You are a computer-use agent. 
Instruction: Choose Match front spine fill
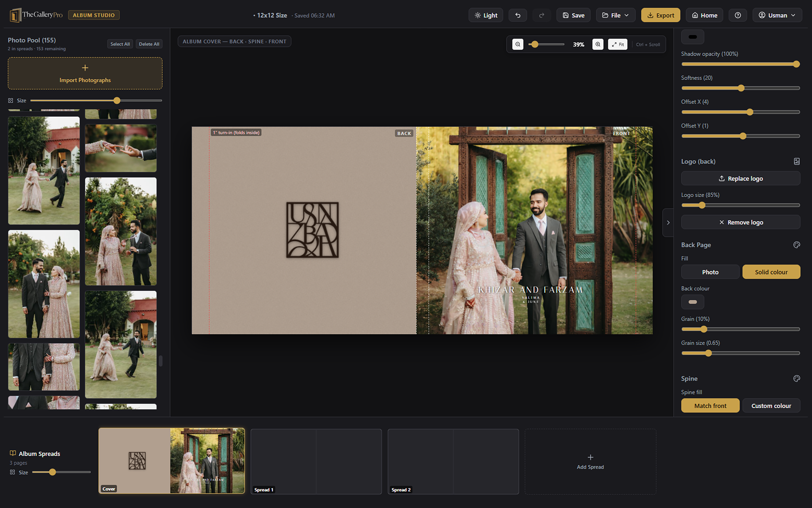[710, 406]
